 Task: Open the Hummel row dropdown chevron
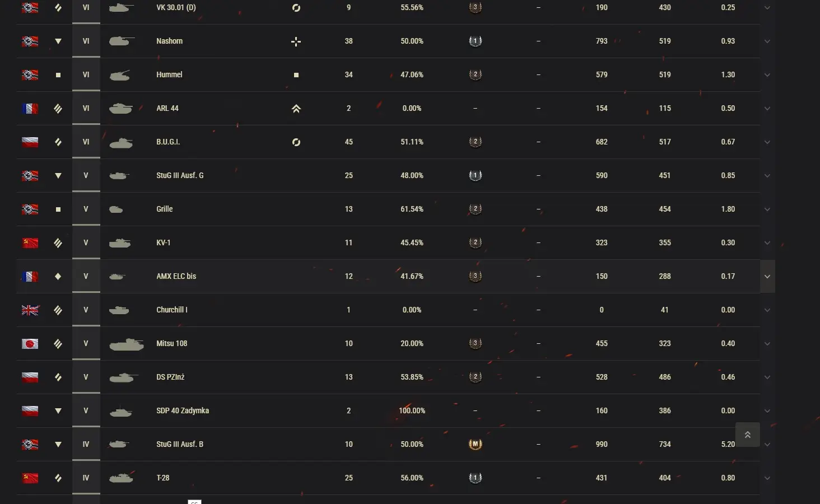point(767,75)
